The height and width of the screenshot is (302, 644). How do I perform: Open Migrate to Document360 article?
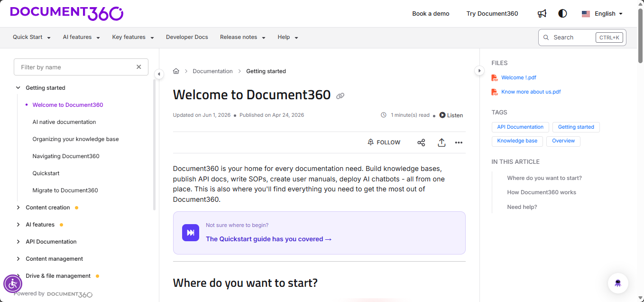coord(65,190)
